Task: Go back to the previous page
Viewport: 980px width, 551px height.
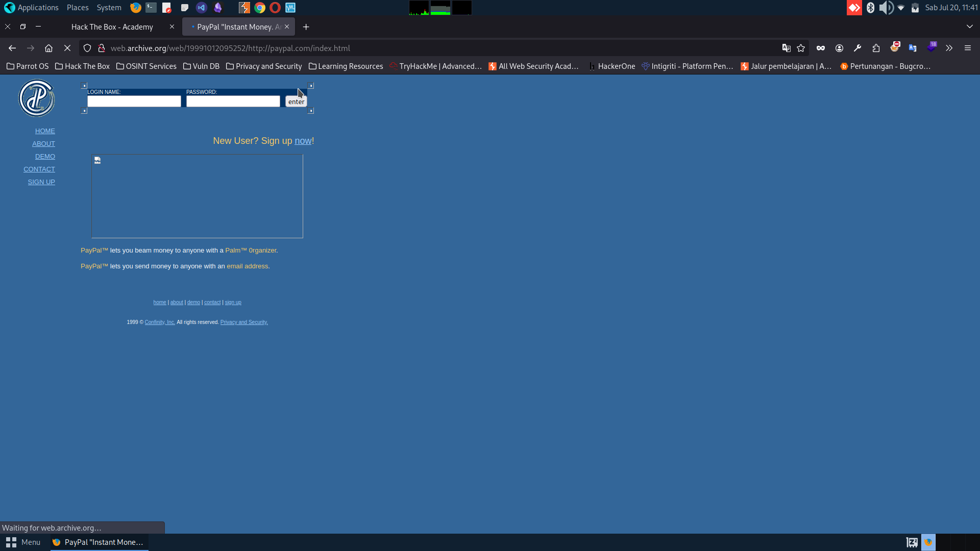Action: coord(12,48)
